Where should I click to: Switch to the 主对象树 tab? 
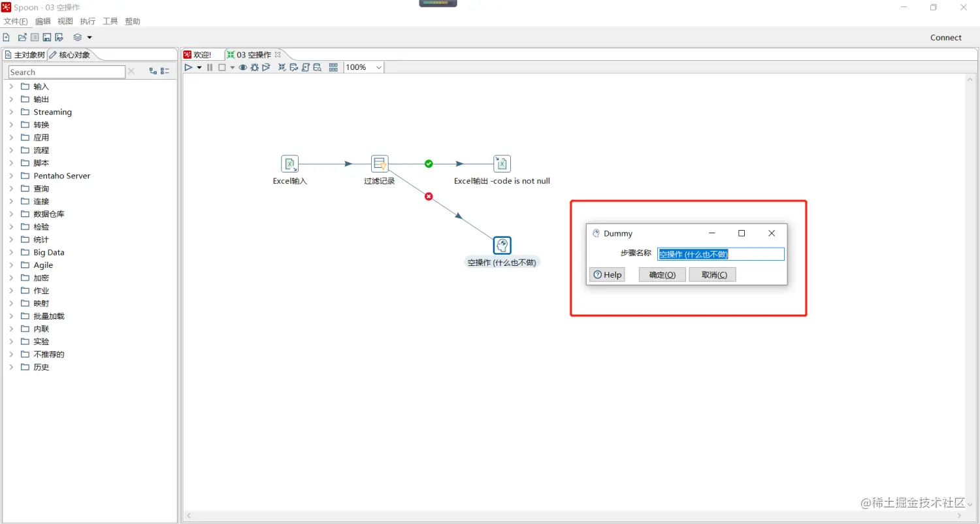(x=25, y=55)
